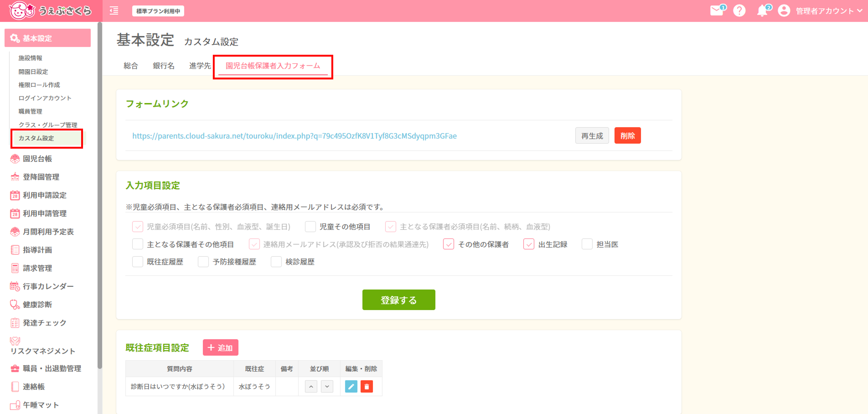Screen dimensions: 868x414
Task: Click the 園児台帳 sidebar icon
Action: [15, 158]
